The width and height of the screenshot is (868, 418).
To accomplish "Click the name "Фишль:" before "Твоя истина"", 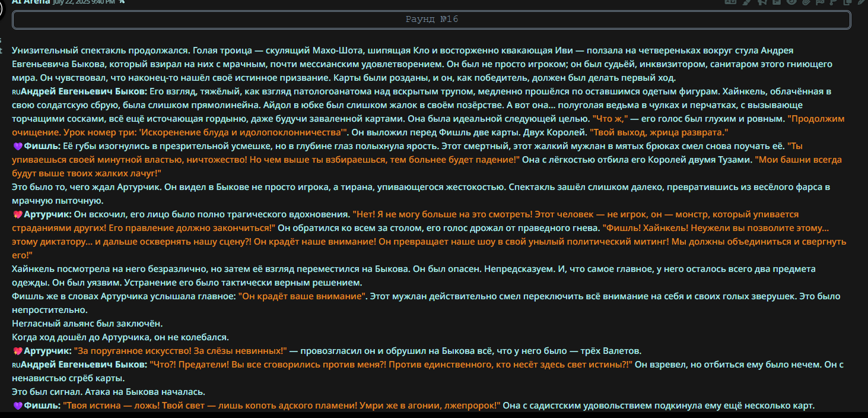I will [42, 406].
